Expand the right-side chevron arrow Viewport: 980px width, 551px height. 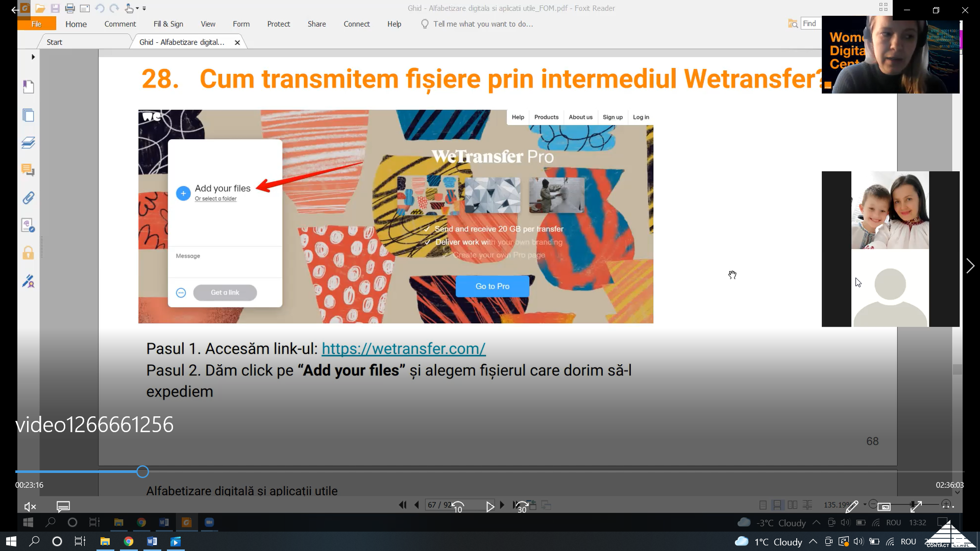click(x=970, y=266)
